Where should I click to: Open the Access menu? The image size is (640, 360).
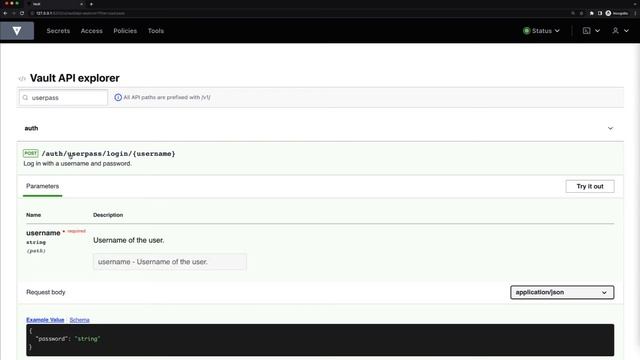[91, 31]
